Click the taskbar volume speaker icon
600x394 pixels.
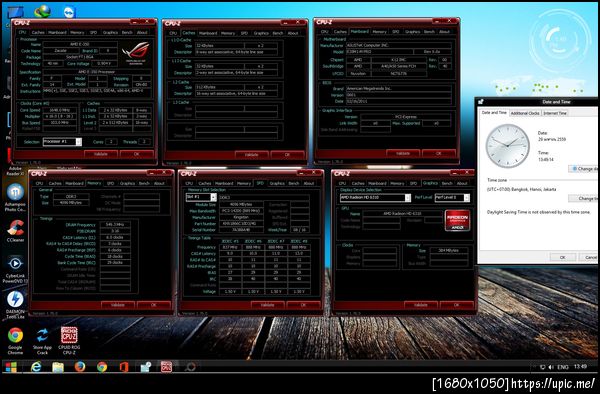[x=551, y=367]
